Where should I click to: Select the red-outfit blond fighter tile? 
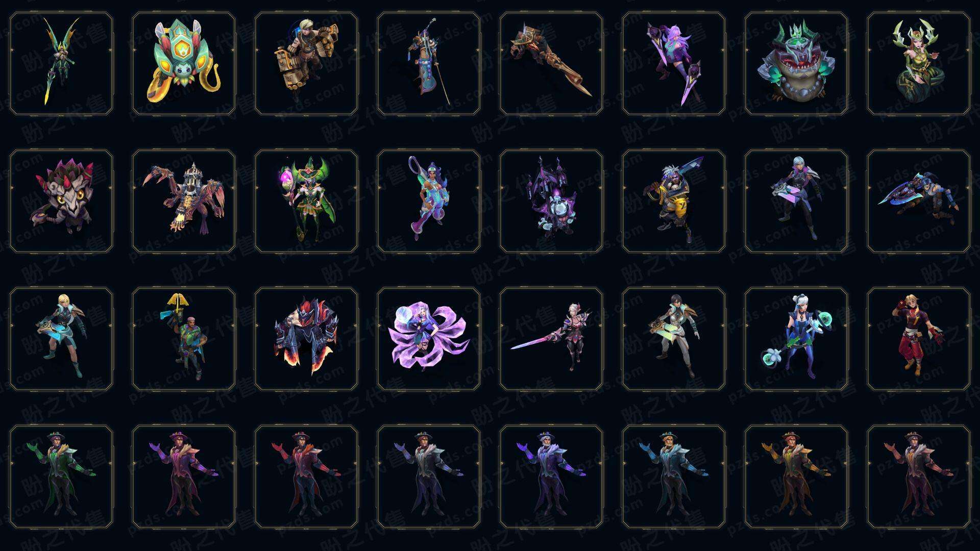click(919, 339)
